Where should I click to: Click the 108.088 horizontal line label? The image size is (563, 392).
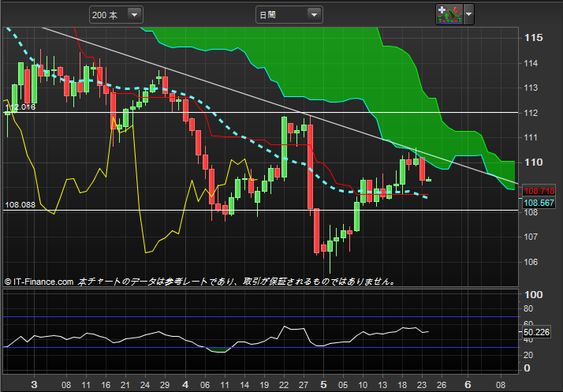tap(21, 205)
